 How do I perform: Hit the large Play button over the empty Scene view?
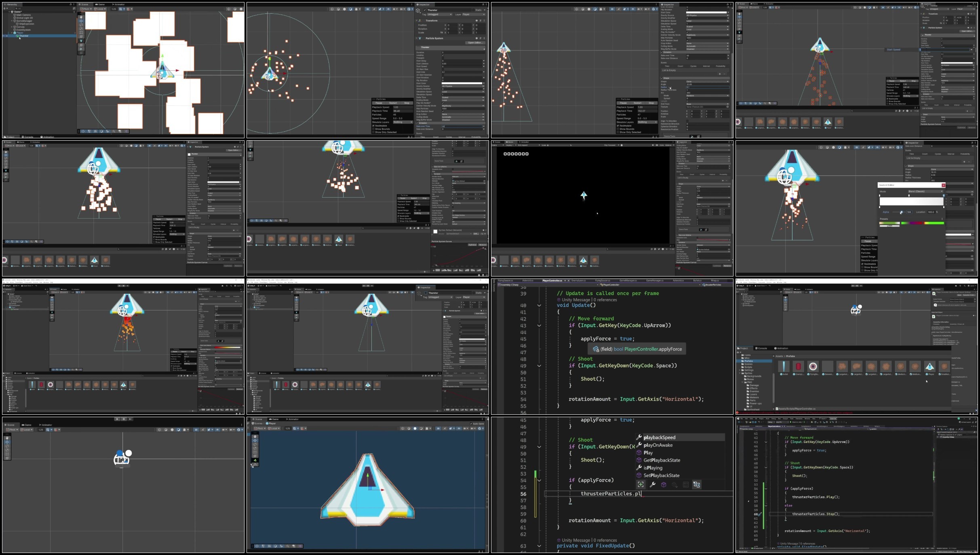click(x=117, y=419)
